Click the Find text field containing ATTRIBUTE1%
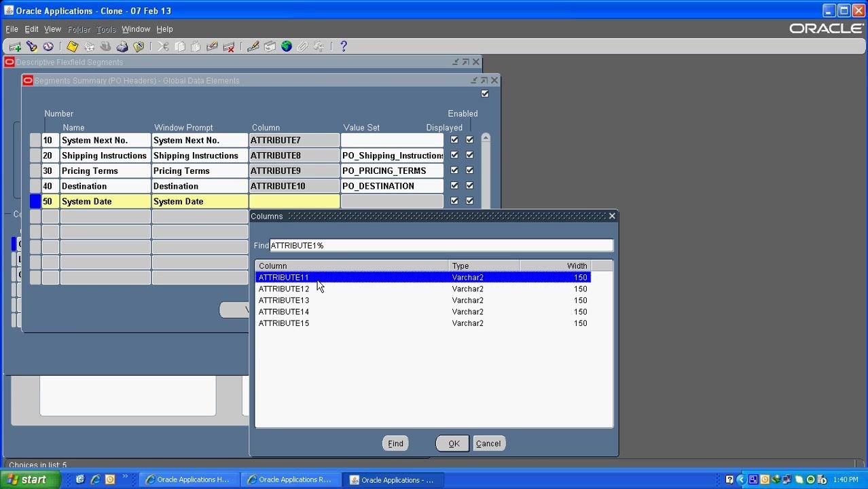The width and height of the screenshot is (868, 489). 441,245
